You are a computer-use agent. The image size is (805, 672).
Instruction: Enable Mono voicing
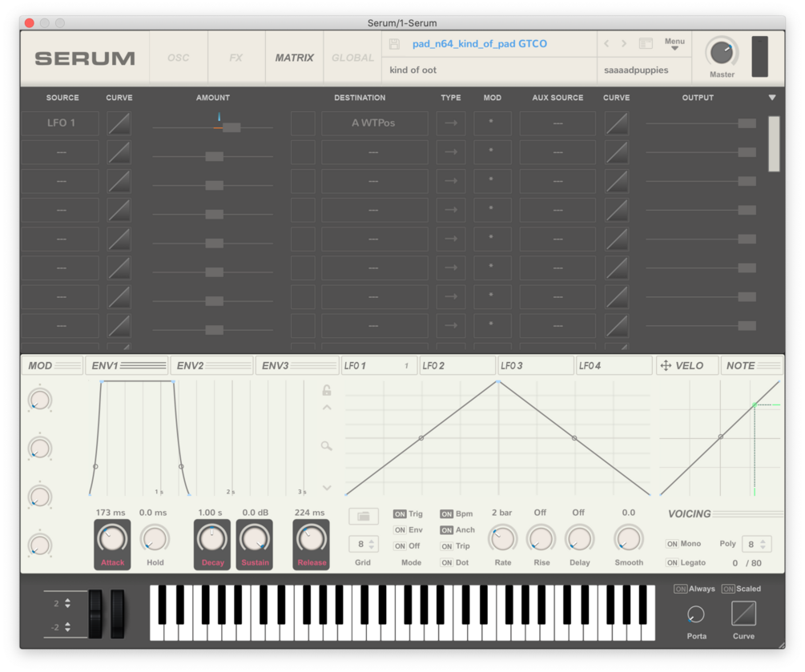click(672, 544)
